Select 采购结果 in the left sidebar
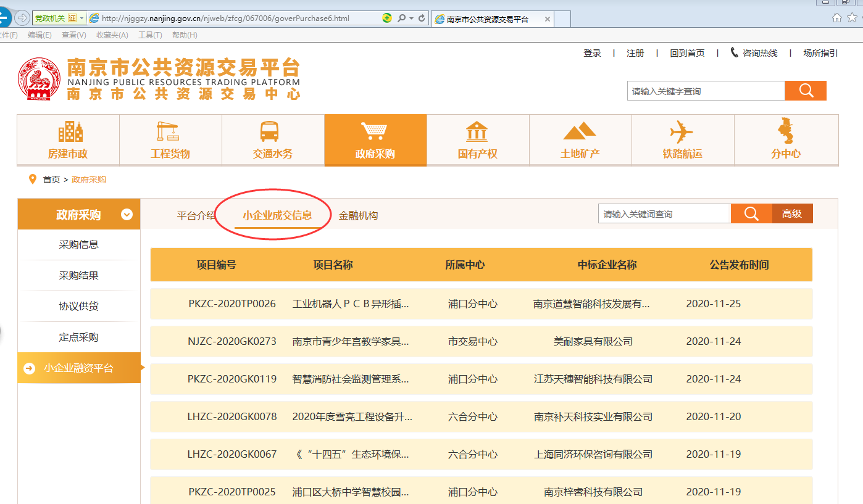The width and height of the screenshot is (863, 504). [x=78, y=276]
